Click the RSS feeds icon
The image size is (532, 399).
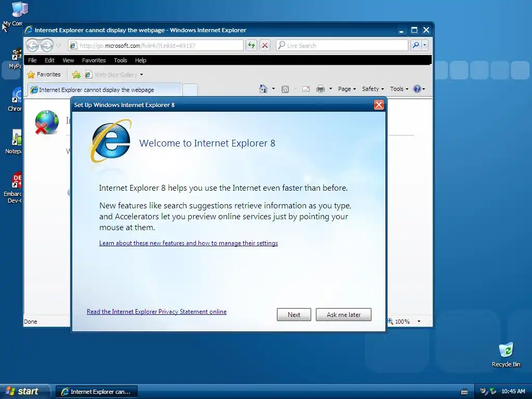click(285, 89)
